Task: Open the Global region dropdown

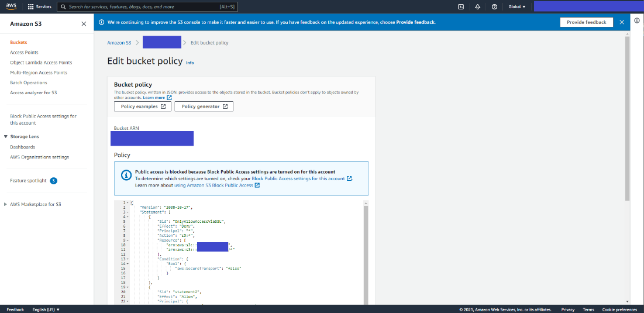Action: coord(516,6)
